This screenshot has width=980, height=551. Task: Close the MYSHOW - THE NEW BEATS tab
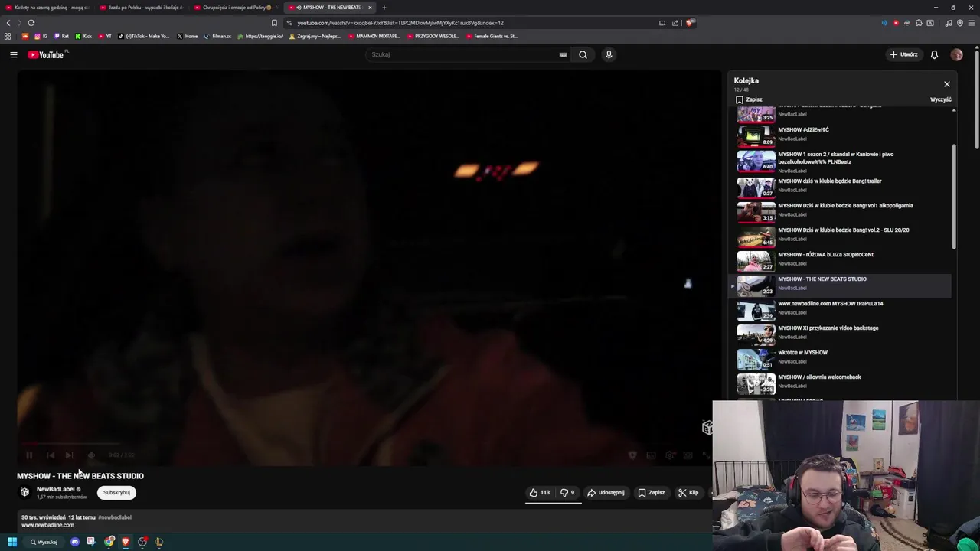[x=370, y=8]
